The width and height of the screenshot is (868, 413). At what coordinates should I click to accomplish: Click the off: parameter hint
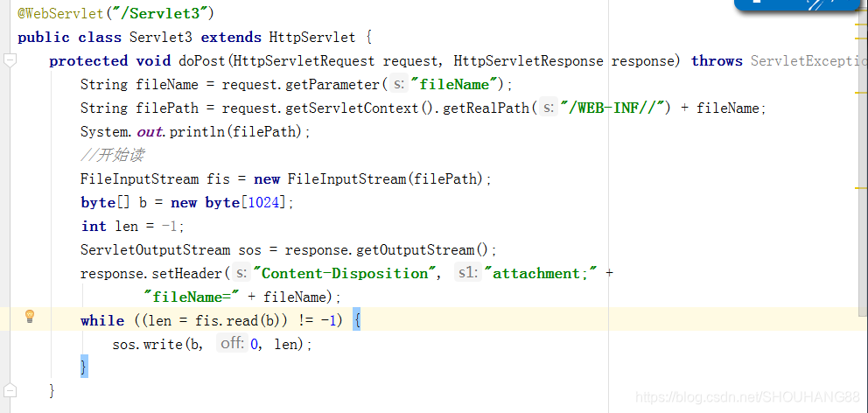232,344
